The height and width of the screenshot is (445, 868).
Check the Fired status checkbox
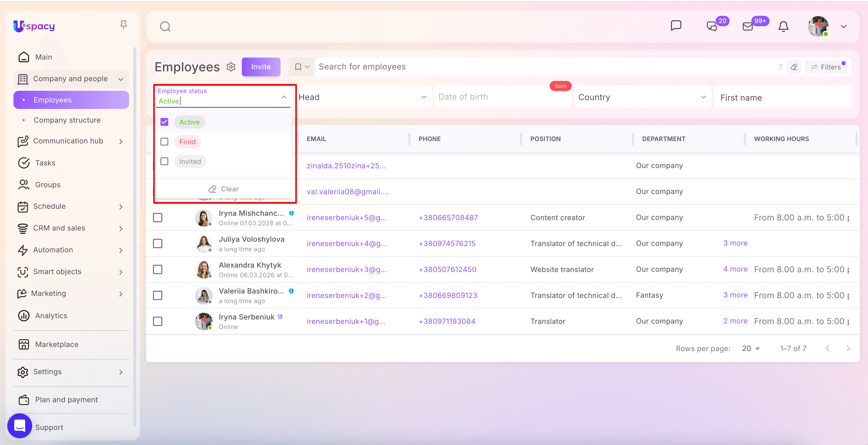click(x=164, y=142)
